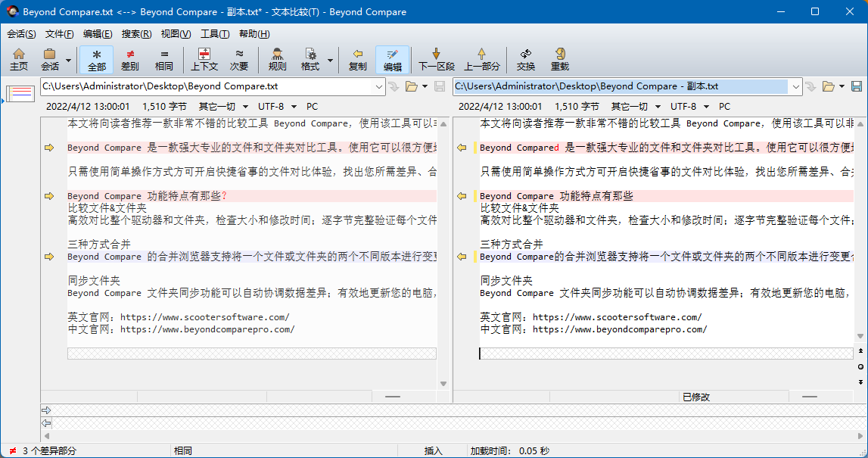The width and height of the screenshot is (868, 458).
Task: Open the 帮助(H) menu
Action: tap(254, 34)
